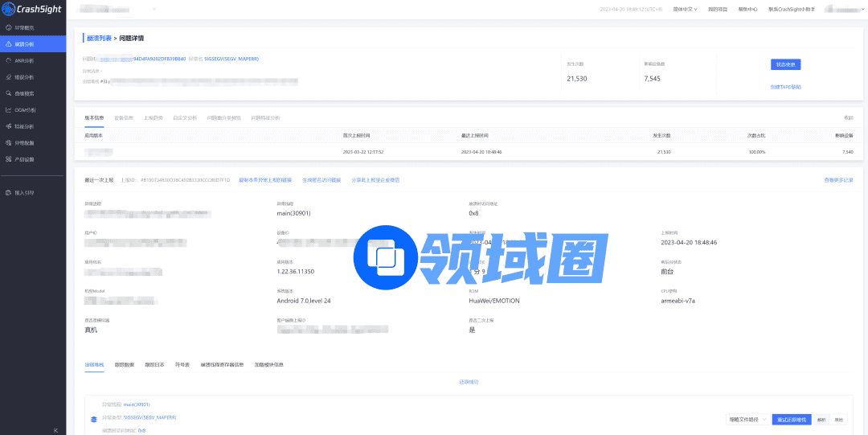This screenshot has width=868, height=435.
Task: Open ANR分析 icon in sidebar
Action: click(x=8, y=60)
